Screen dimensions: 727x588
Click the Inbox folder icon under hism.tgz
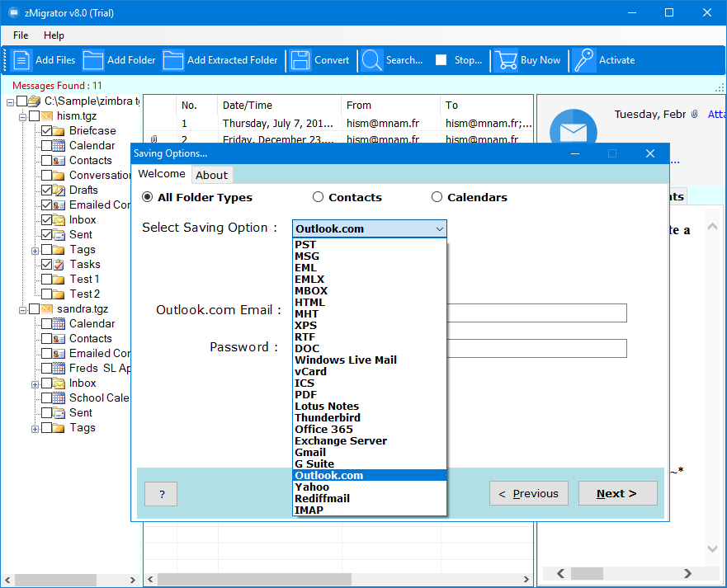click(59, 219)
